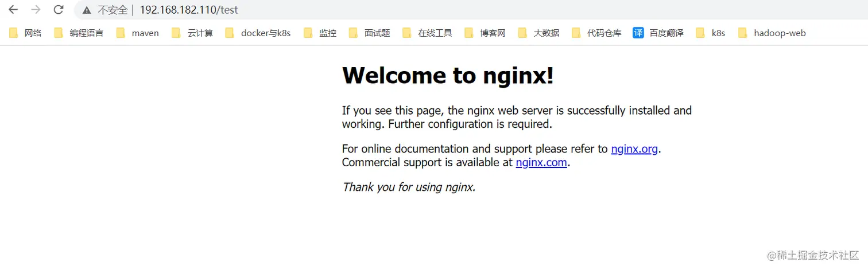Reload the page with refresh icon
868x270 pixels.
(58, 10)
